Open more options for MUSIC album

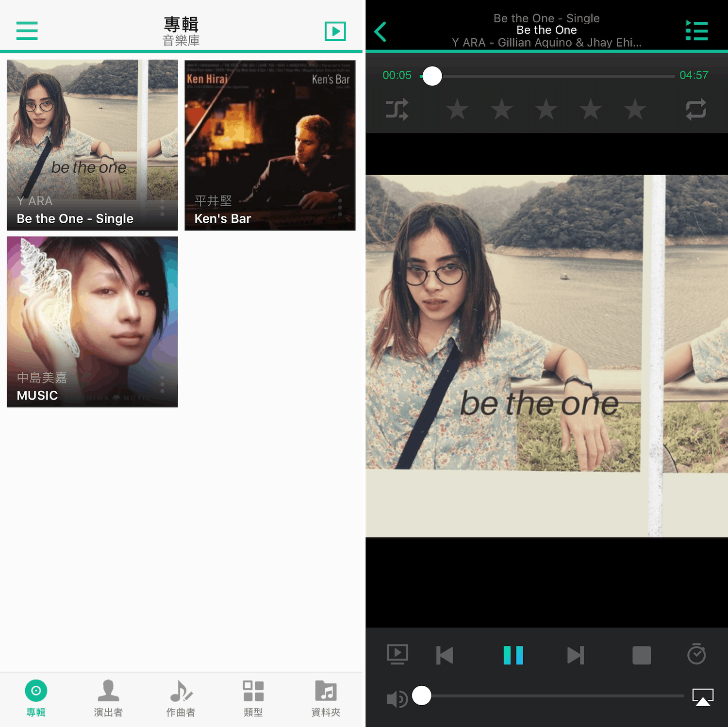pos(162,384)
